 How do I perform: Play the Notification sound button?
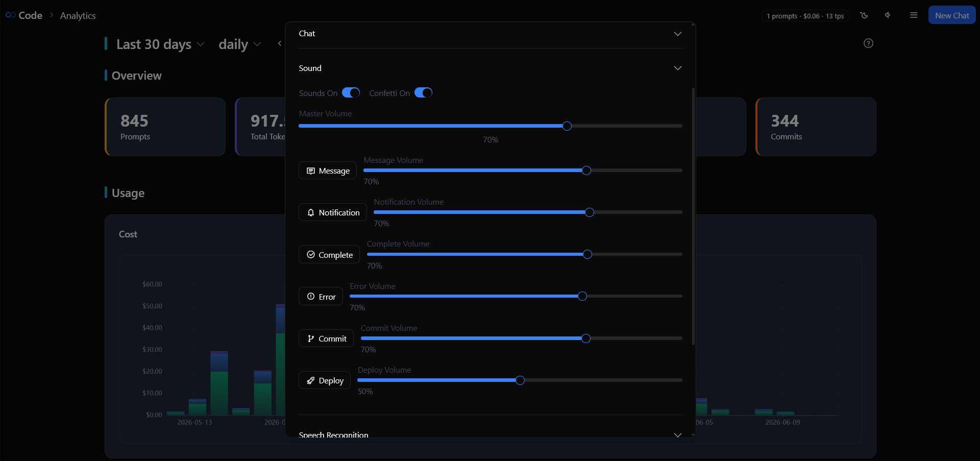pyautogui.click(x=333, y=212)
